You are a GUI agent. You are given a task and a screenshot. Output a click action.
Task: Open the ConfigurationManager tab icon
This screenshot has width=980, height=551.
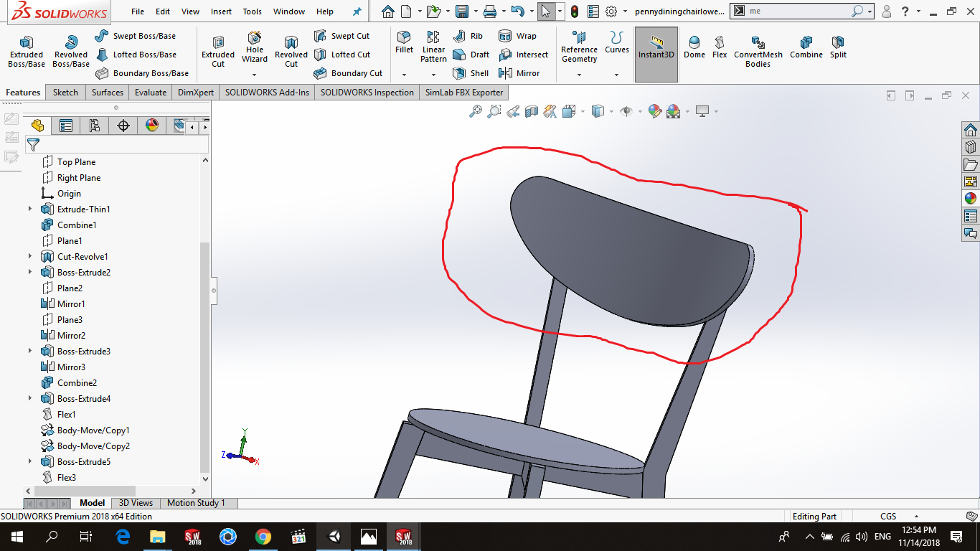point(95,126)
